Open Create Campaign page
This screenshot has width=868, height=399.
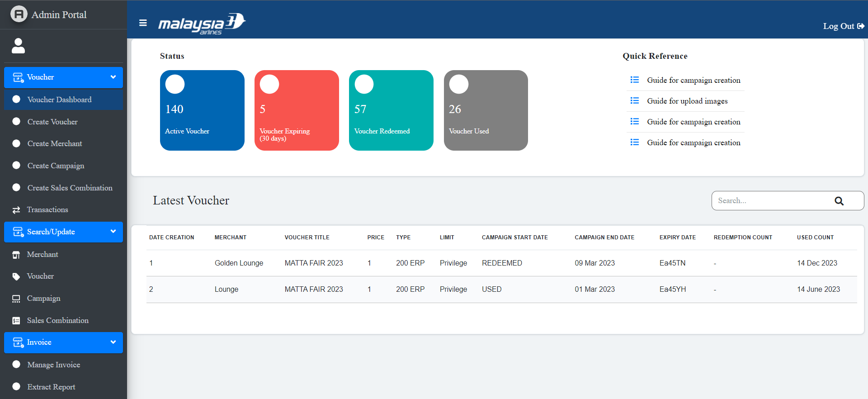[x=63, y=166]
